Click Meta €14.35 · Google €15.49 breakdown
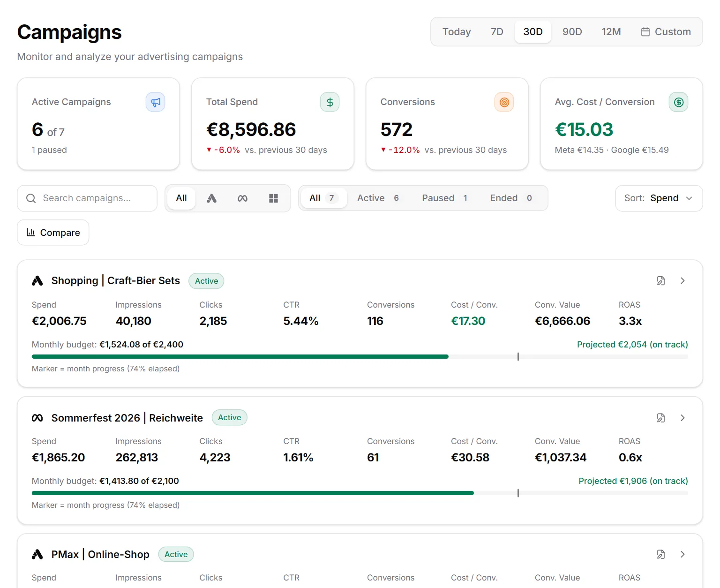The image size is (720, 588). pyautogui.click(x=612, y=150)
